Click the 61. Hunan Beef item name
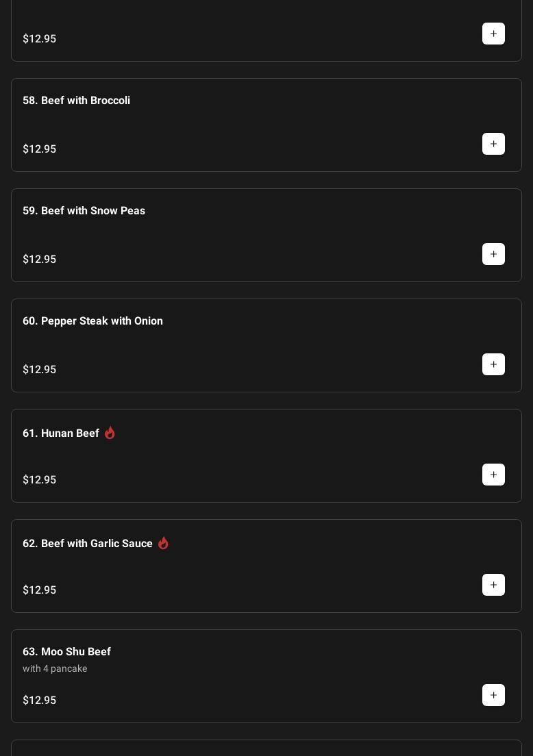533x756 pixels. (x=61, y=433)
